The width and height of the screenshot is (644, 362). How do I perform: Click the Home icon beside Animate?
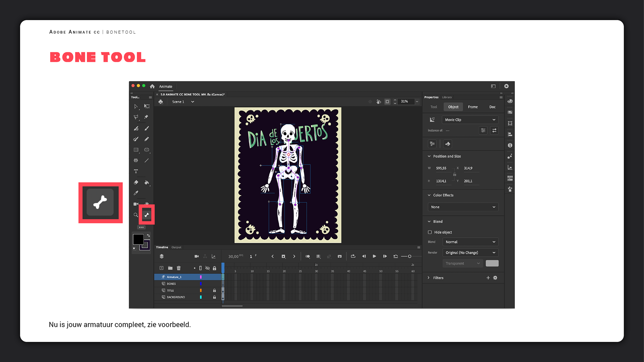(152, 86)
